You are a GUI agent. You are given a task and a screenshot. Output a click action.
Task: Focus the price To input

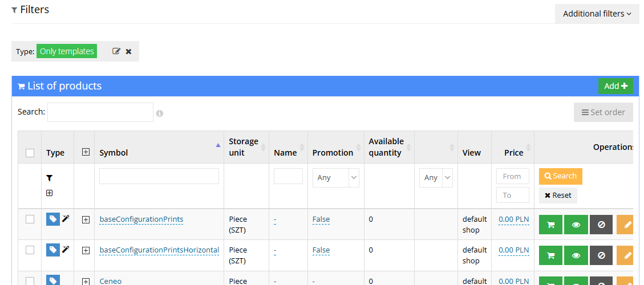pos(513,195)
